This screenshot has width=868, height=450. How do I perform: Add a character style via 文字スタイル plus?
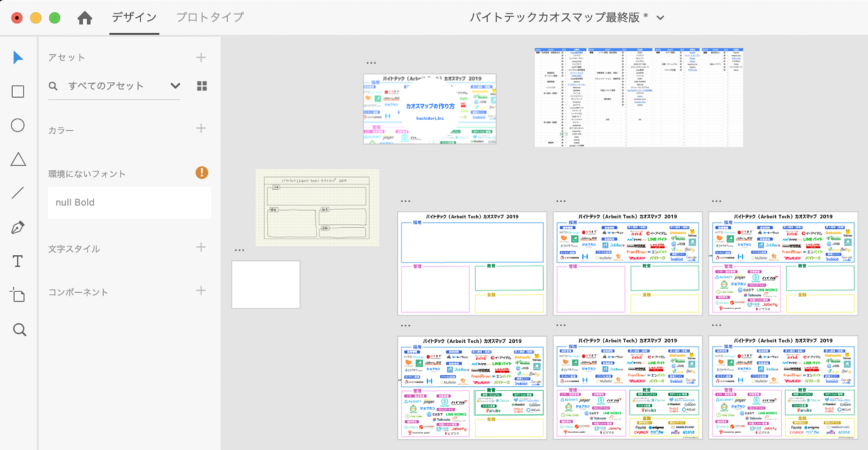(201, 247)
